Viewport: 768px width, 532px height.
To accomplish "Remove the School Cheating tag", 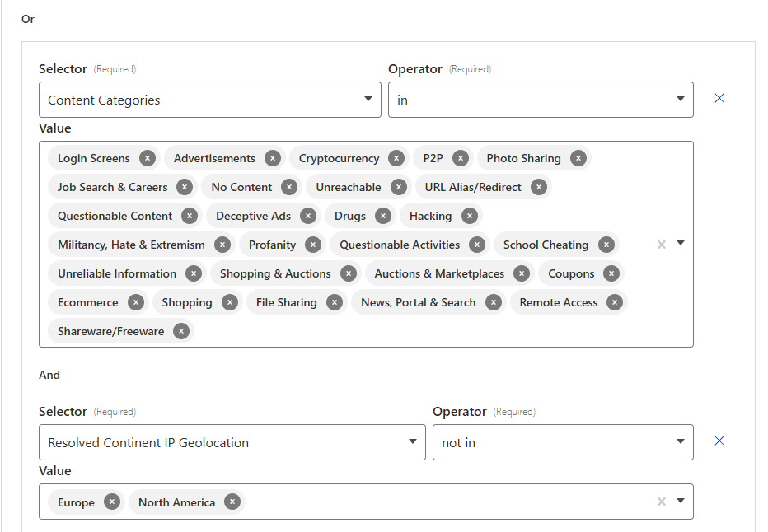I will (x=606, y=245).
